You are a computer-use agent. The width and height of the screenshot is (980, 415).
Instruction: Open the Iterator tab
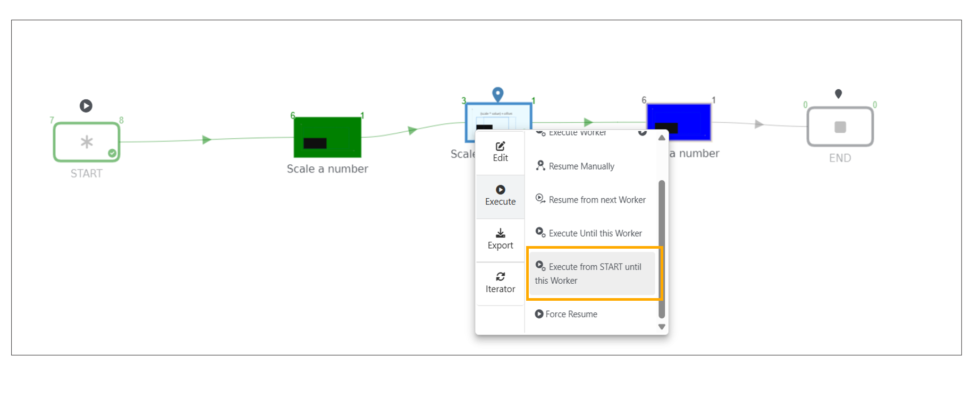[x=500, y=283]
